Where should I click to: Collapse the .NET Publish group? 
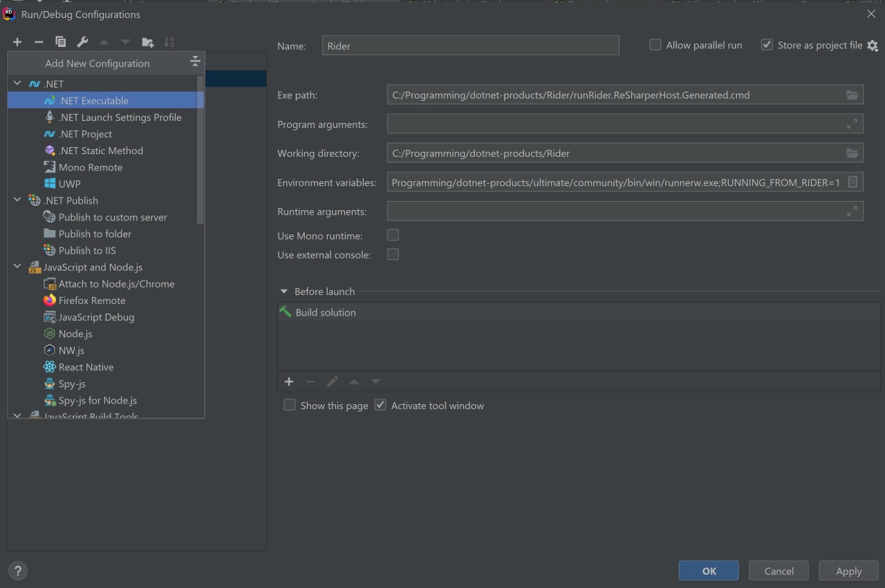coord(17,200)
